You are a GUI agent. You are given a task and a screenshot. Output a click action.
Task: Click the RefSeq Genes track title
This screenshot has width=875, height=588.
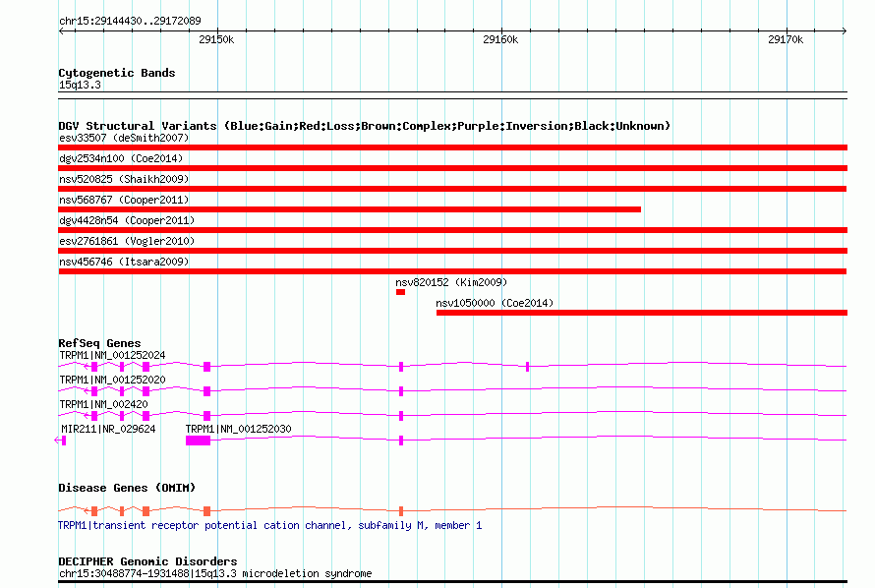tap(99, 343)
